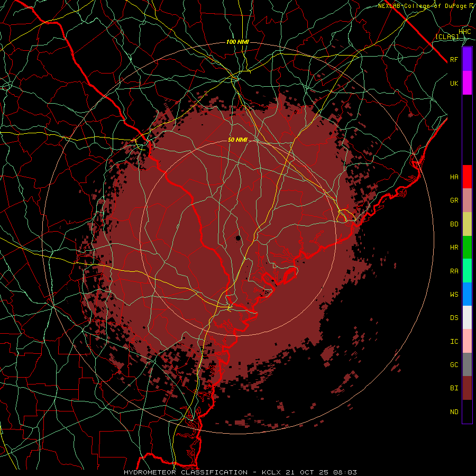The image size is (476, 476).
Task: Click the BD legend label
Action: point(454,224)
